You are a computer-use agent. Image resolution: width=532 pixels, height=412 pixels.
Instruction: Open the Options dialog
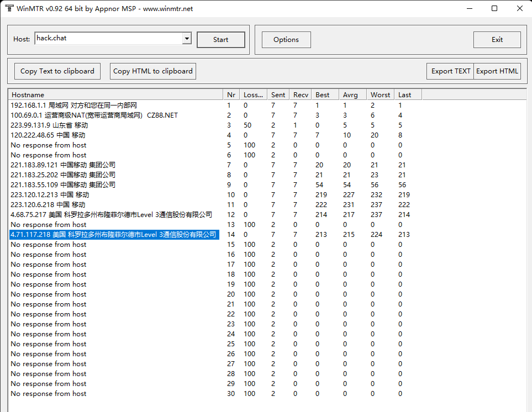286,40
